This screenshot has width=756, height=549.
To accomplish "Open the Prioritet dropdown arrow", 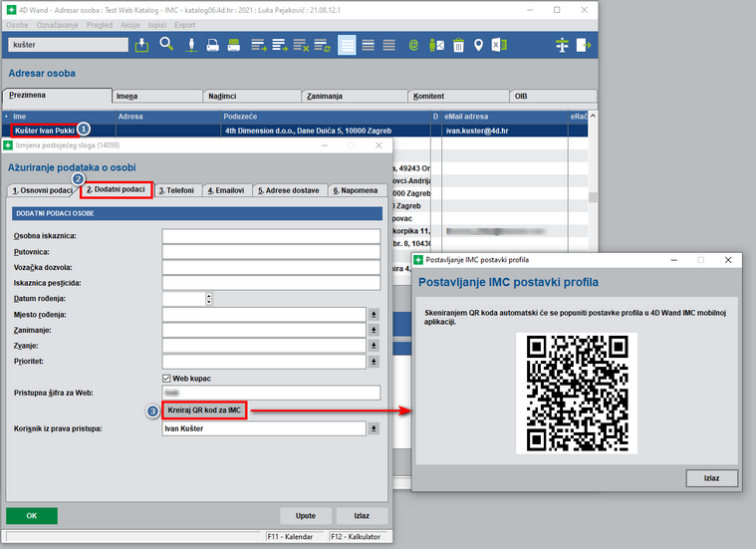I will point(374,362).
